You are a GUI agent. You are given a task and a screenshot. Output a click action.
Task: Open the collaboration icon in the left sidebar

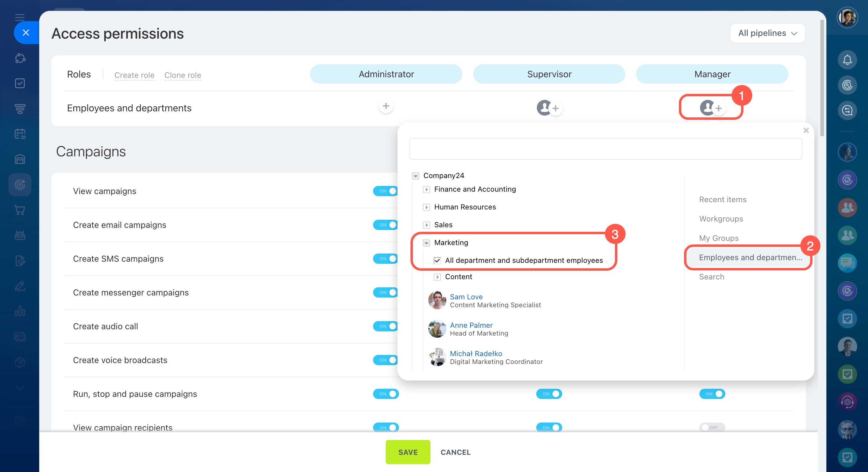point(20,58)
